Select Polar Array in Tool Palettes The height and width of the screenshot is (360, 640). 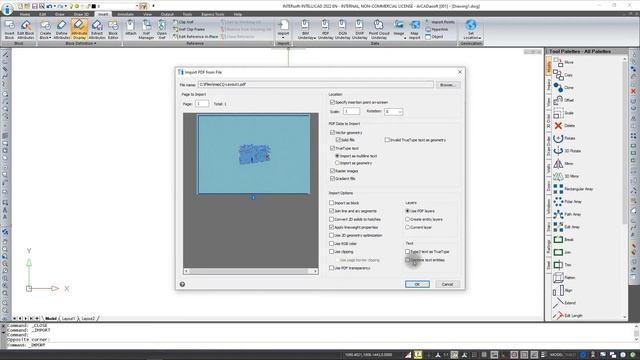tap(567, 202)
